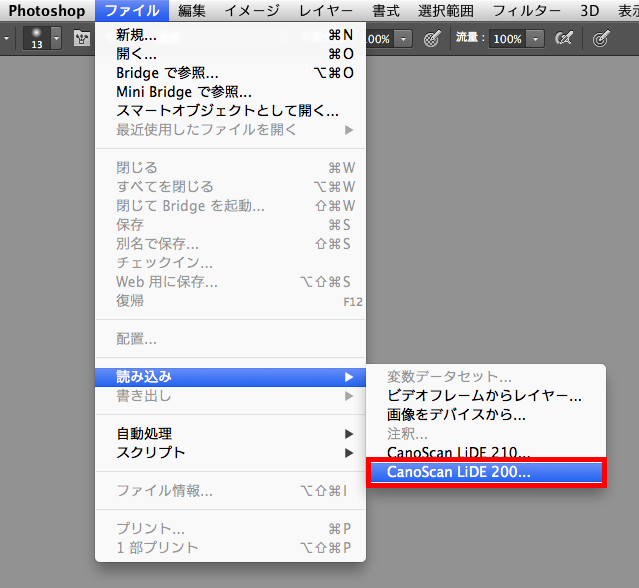Click the opacity pressure control icon
Image resolution: width=639 pixels, height=588 pixels.
432,39
